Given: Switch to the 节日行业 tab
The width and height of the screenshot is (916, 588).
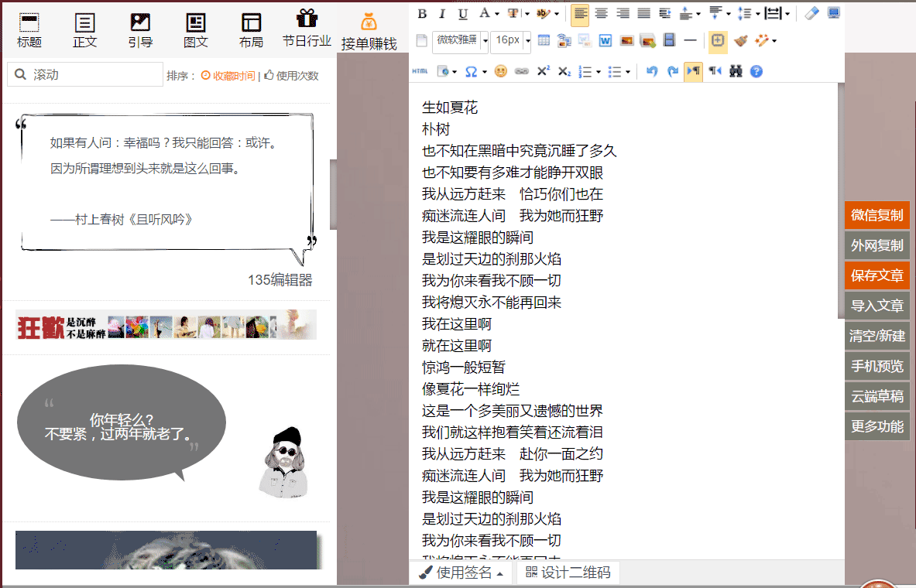Looking at the screenshot, I should pyautogui.click(x=307, y=29).
